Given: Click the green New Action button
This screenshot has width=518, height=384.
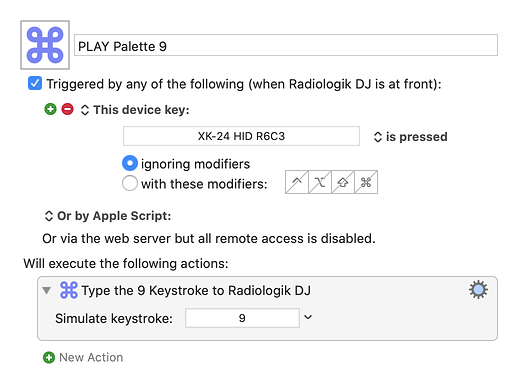Looking at the screenshot, I should point(83,358).
